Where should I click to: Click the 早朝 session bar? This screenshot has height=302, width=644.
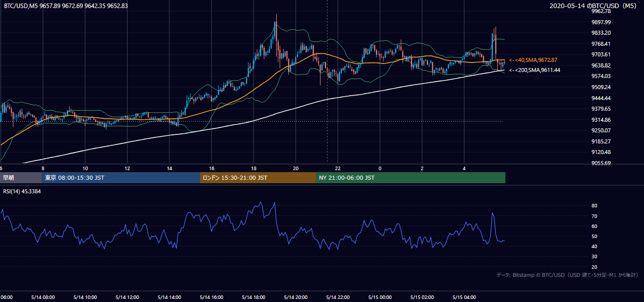pos(21,178)
